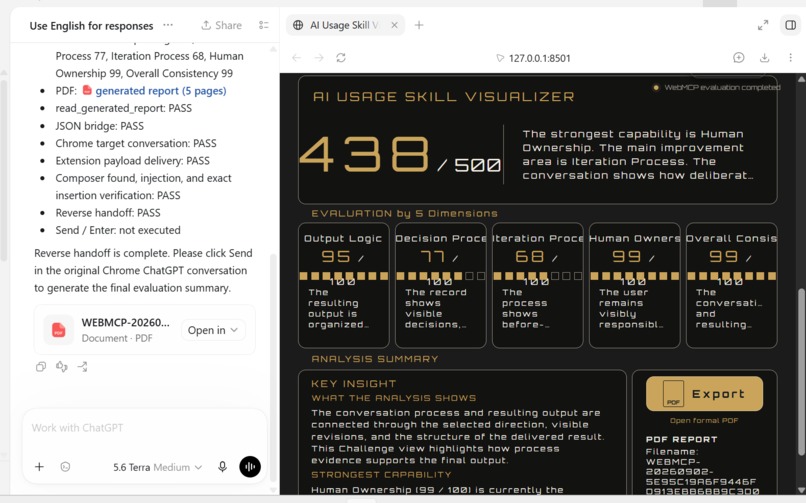Click the 438 / 500 total score
Screen dimensions: 806x503
(400, 155)
